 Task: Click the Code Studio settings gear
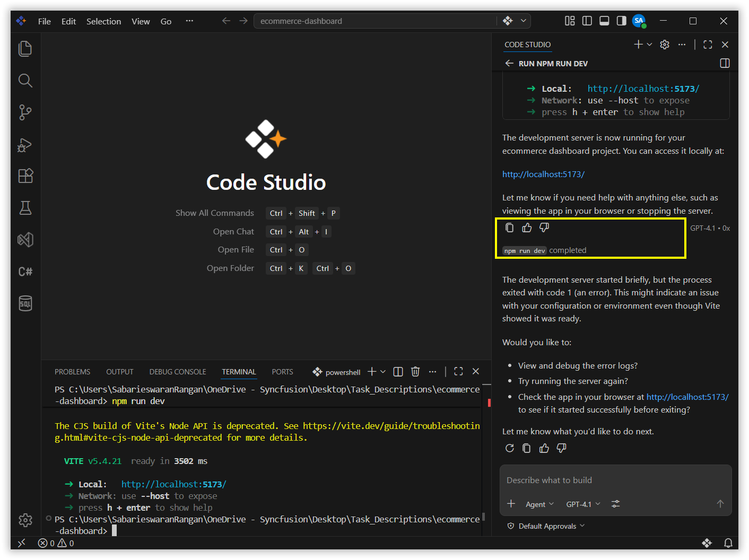pos(665,45)
